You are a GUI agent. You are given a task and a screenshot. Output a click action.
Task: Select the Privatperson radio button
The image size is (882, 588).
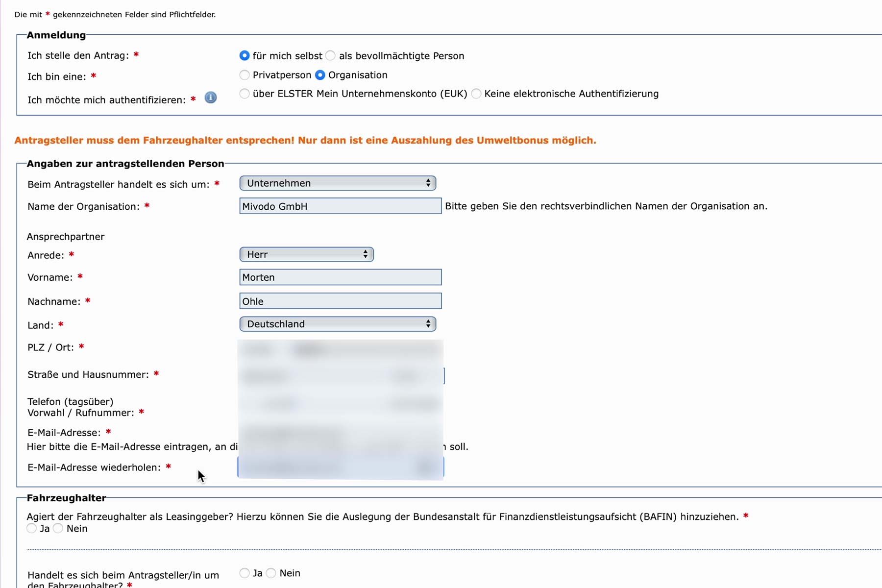click(245, 75)
